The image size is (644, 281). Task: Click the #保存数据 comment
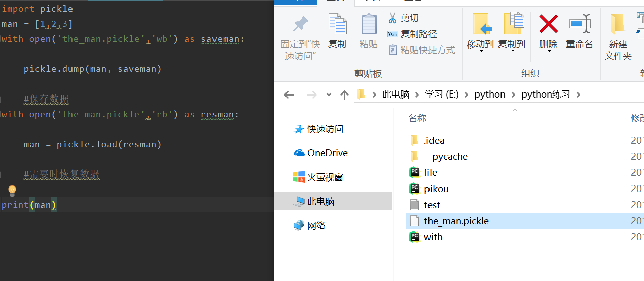point(46,99)
